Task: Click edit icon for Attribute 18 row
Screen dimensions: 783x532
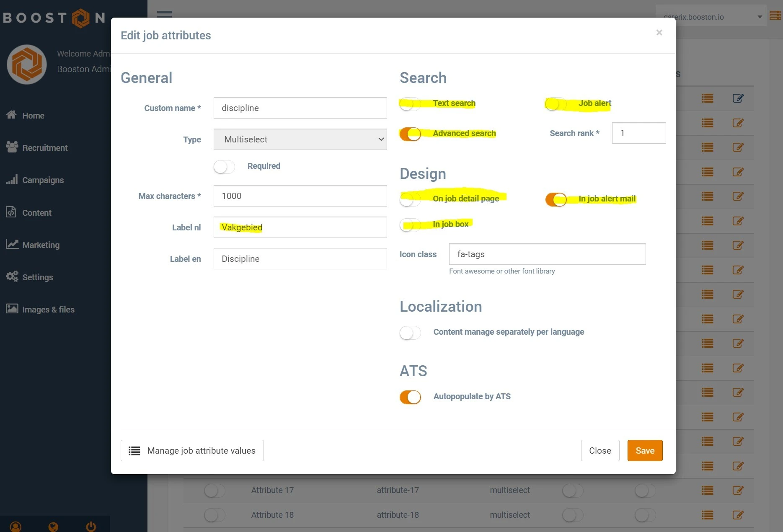Action: click(x=738, y=515)
